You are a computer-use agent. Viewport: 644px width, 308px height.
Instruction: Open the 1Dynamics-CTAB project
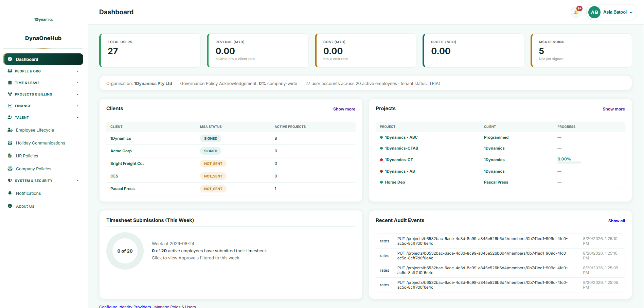(401, 148)
